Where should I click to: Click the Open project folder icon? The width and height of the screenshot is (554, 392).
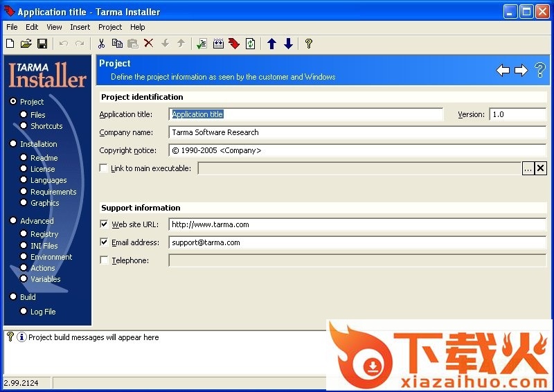pos(26,44)
